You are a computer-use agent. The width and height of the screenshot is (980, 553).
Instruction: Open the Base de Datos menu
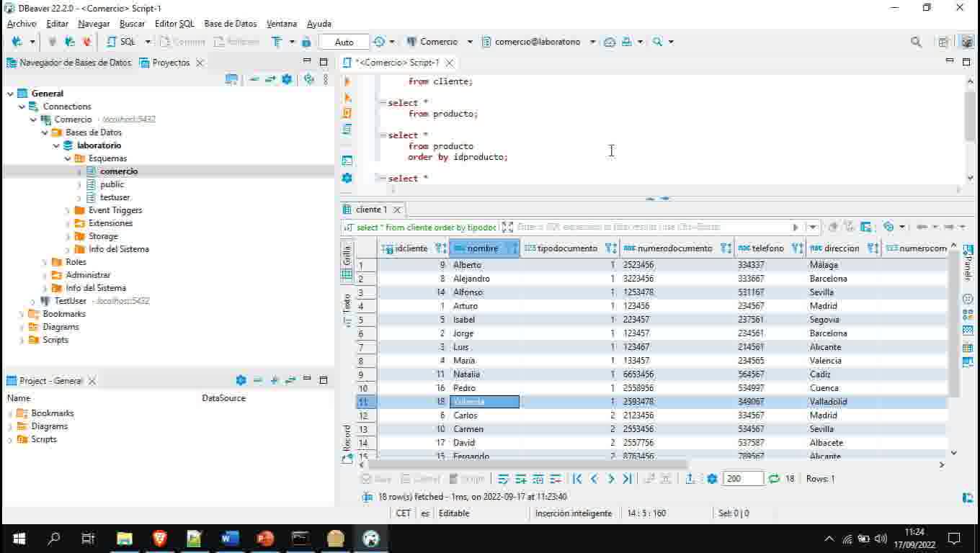231,24
